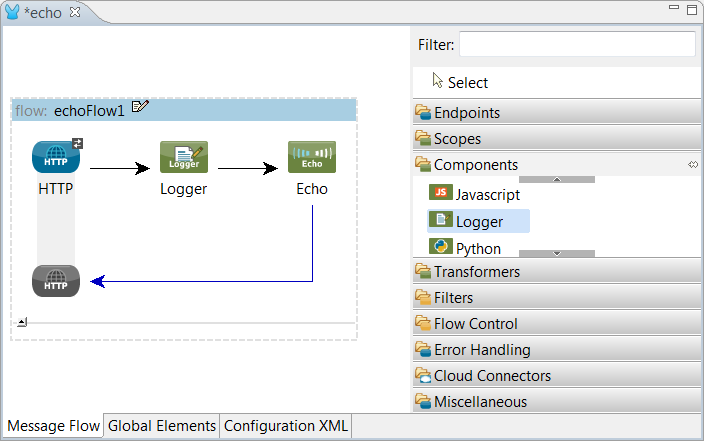Switch to the Global Elements tab
704x441 pixels.
[x=162, y=425]
